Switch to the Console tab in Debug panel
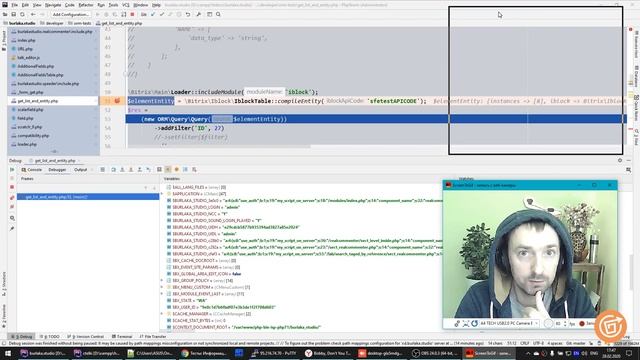640x360 pixels. (32, 169)
